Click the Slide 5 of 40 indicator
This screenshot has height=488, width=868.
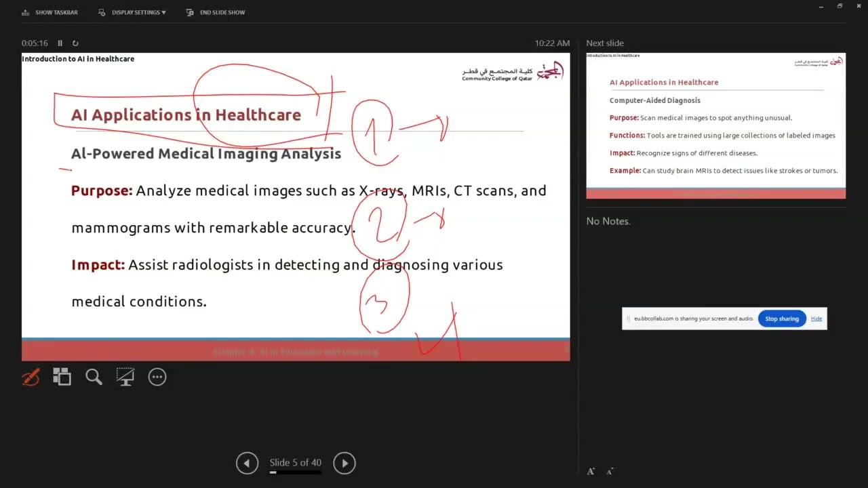coord(296,462)
